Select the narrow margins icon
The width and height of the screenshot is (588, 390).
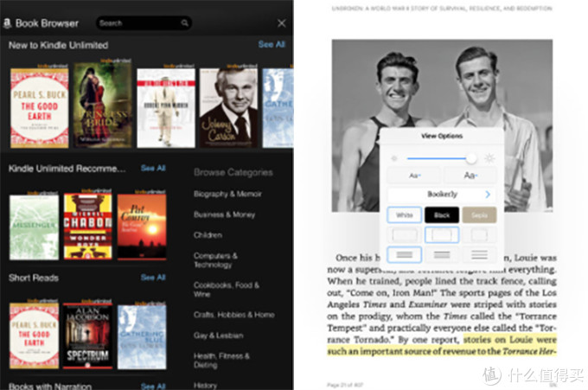[x=405, y=235]
